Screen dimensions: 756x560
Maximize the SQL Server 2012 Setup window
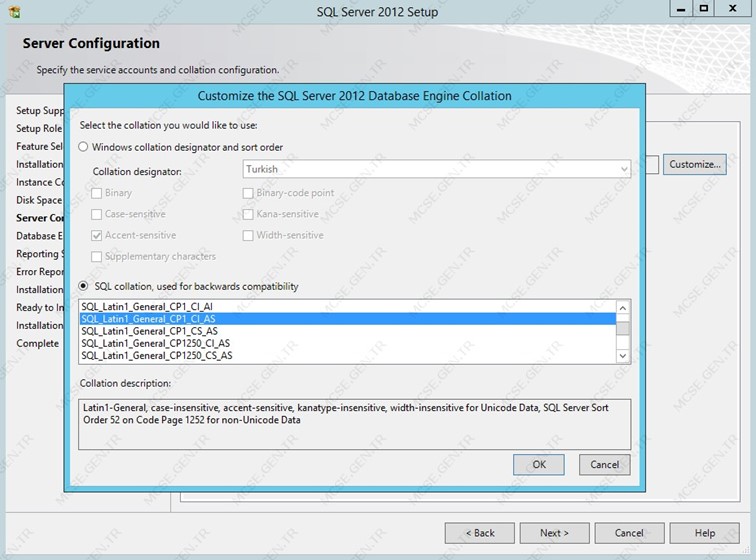pyautogui.click(x=704, y=9)
